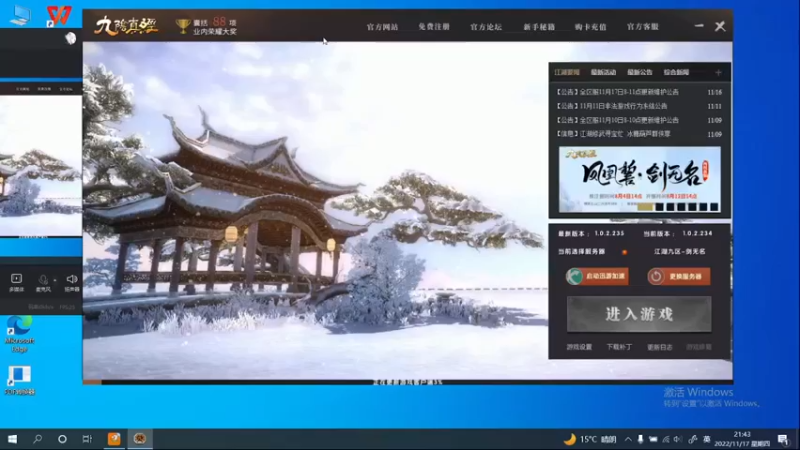The height and width of the screenshot is (450, 800).
Task: Open 下载补丁 patch download
Action: point(619,347)
